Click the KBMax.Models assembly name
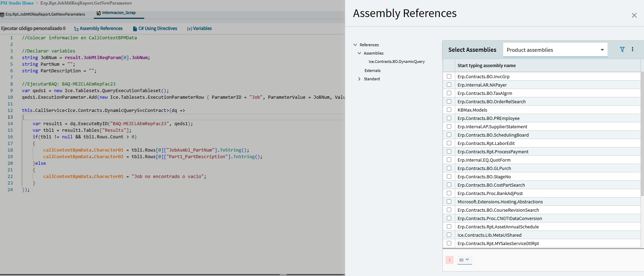Image resolution: width=644 pixels, height=276 pixels. point(472,110)
